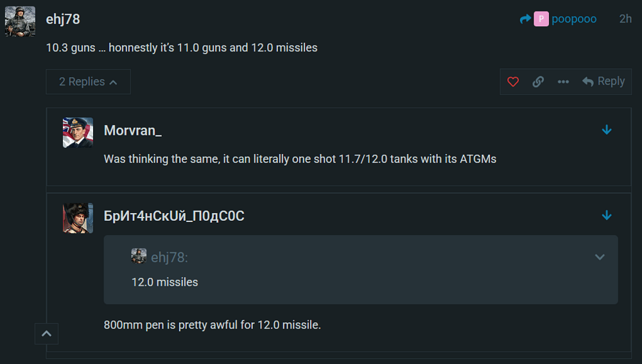642x364 pixels.
Task: Expand the quoted ehj78 post
Action: (x=600, y=257)
